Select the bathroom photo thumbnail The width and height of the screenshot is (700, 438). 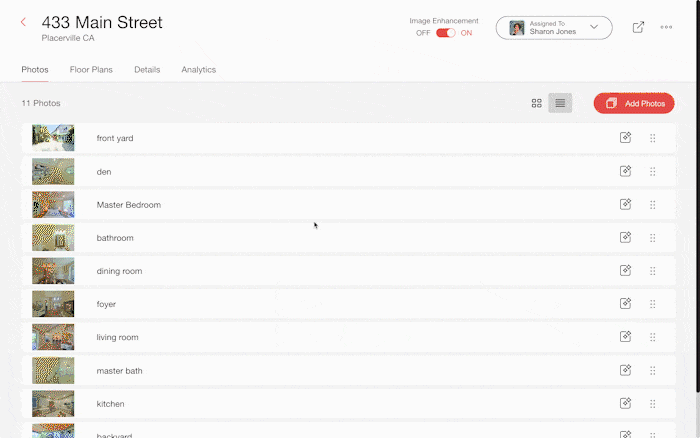53,238
